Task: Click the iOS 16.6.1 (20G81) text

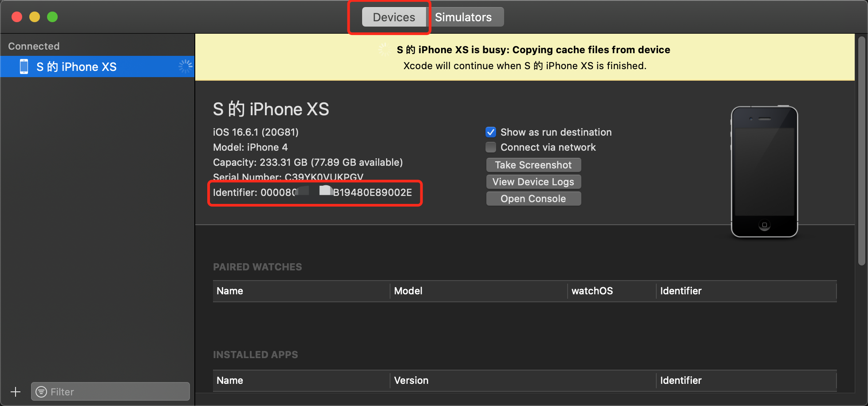Action: tap(256, 132)
